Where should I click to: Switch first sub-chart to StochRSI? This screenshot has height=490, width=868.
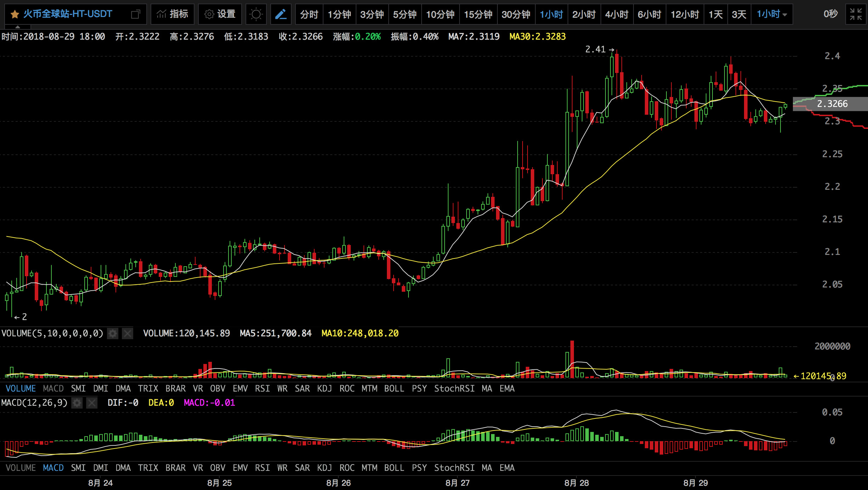coord(454,388)
